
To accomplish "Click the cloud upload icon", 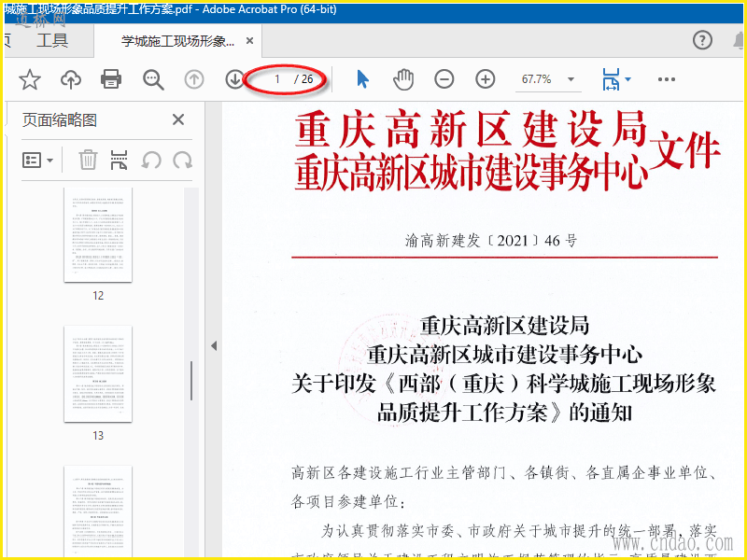I will click(x=71, y=79).
